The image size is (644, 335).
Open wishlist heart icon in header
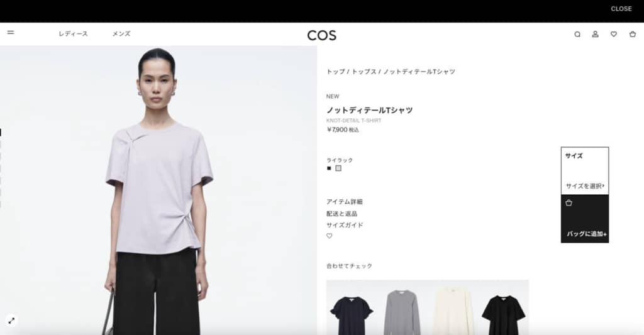(614, 35)
